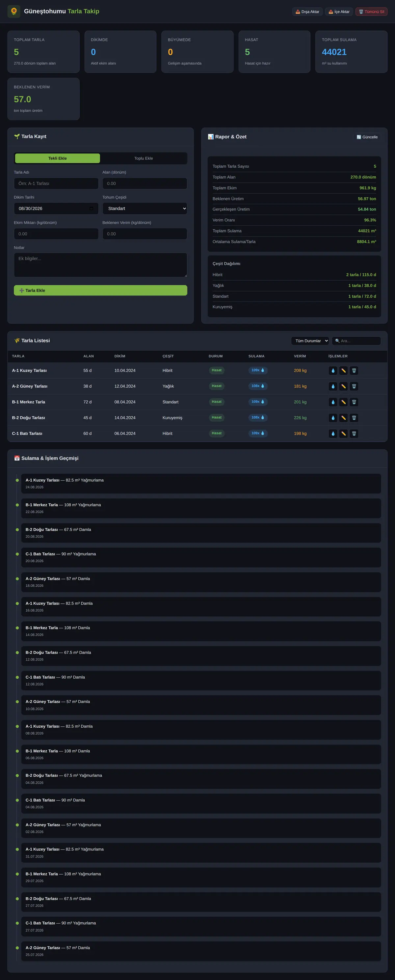This screenshot has height=980, width=395.
Task: Click into the Notlar text area
Action: click(x=100, y=265)
